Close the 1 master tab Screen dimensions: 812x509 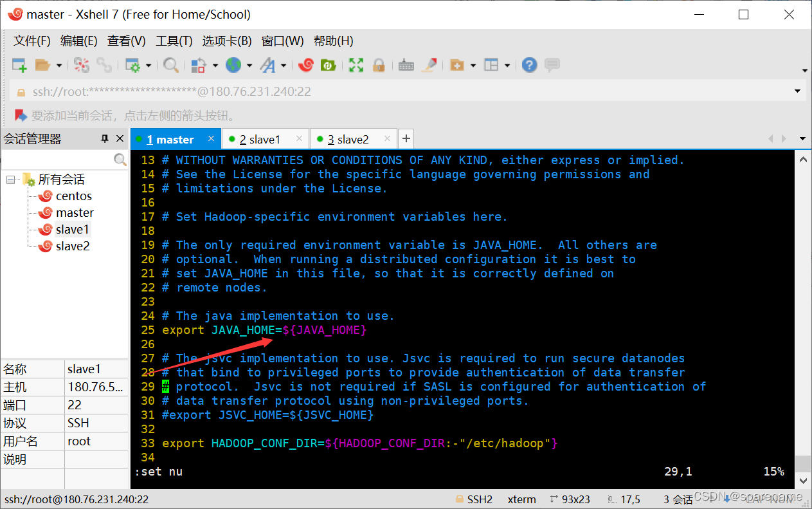(211, 138)
